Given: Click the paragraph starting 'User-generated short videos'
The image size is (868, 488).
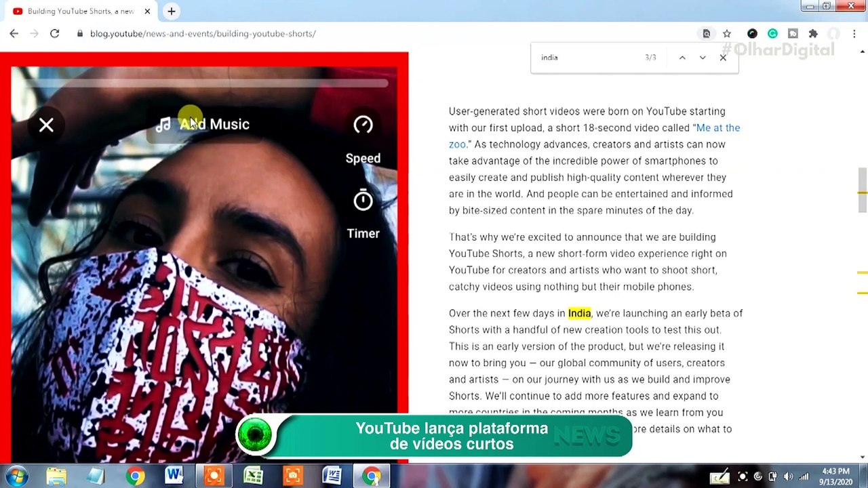Looking at the screenshot, I should coord(594,161).
